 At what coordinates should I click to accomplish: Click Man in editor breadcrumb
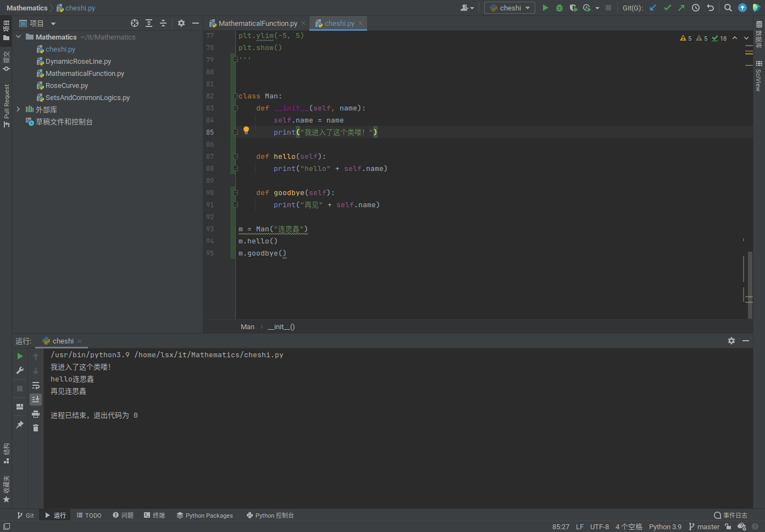247,327
